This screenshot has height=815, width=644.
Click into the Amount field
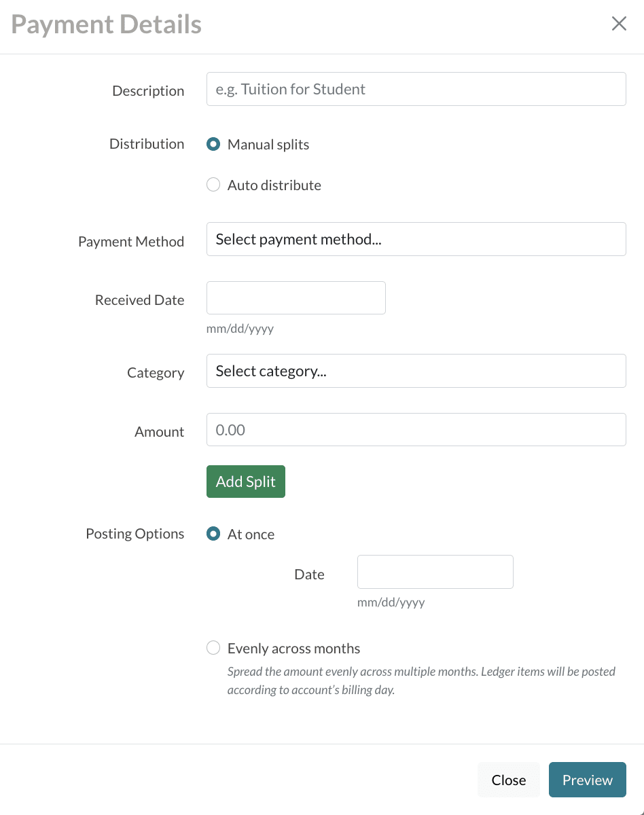tap(416, 430)
